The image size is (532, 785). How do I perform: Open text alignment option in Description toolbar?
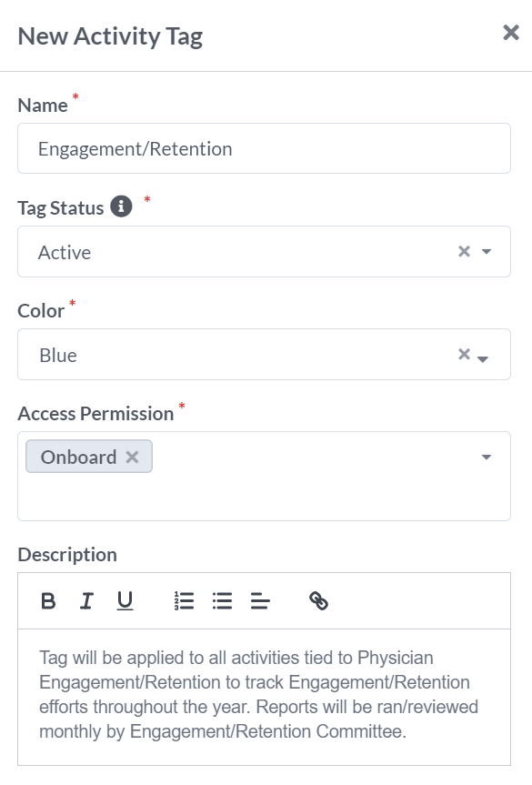[x=260, y=600]
